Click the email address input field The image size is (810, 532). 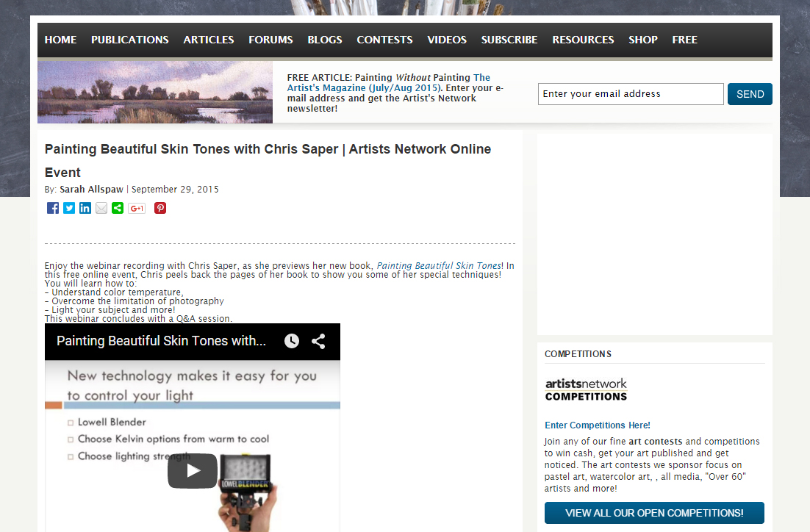tap(631, 94)
